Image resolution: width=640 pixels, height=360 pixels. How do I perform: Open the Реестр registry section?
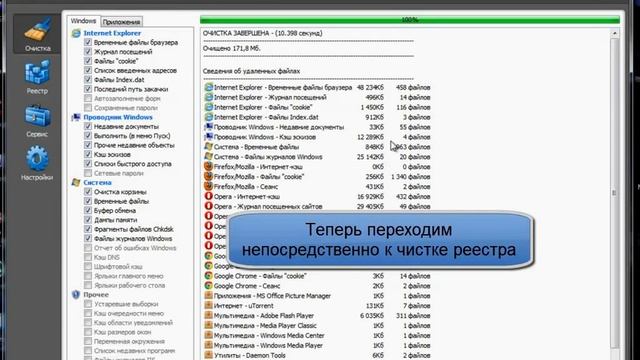(x=37, y=77)
